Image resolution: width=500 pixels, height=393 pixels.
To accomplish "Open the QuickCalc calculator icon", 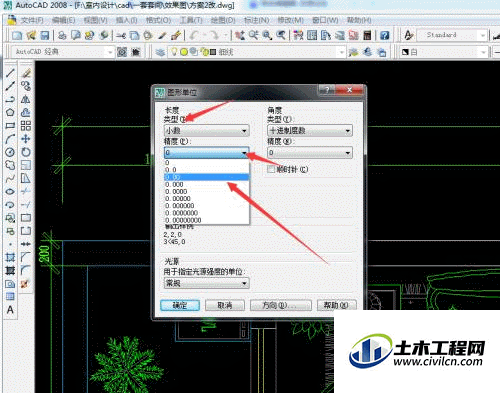I will [x=367, y=35].
